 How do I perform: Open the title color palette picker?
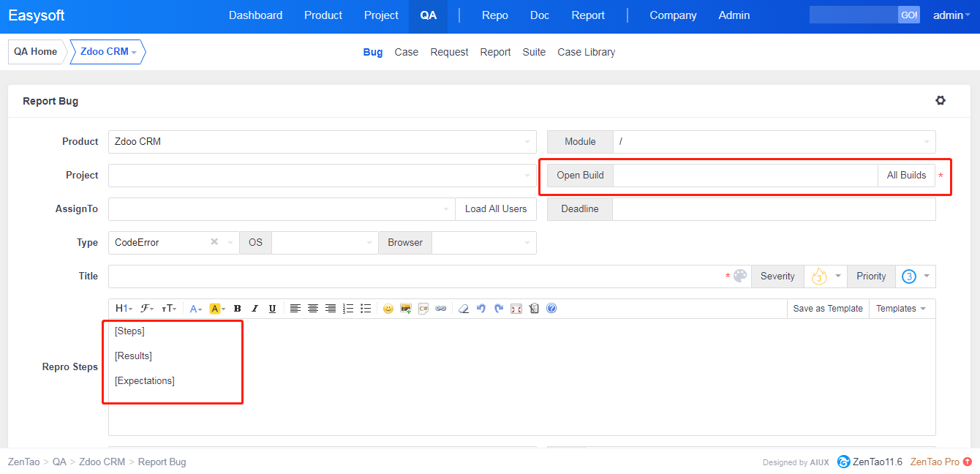click(x=740, y=276)
